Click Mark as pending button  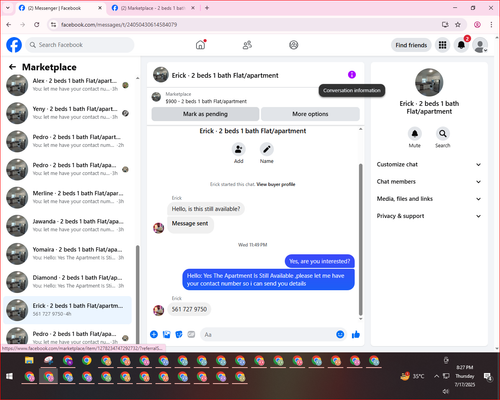205,114
